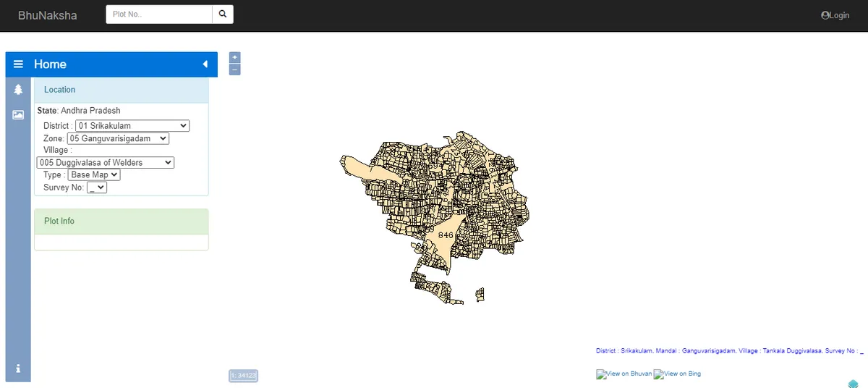
Task: Click the Plot No. search field
Action: (x=159, y=14)
